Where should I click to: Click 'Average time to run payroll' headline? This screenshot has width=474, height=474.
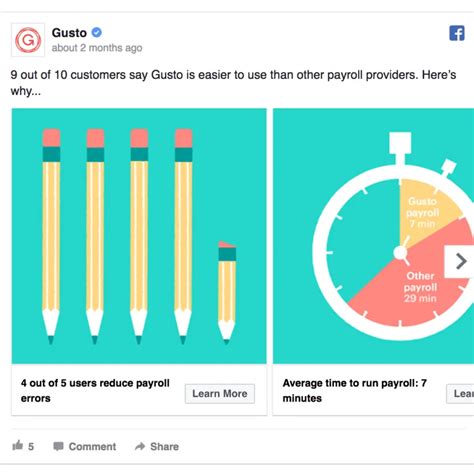pyautogui.click(x=355, y=390)
